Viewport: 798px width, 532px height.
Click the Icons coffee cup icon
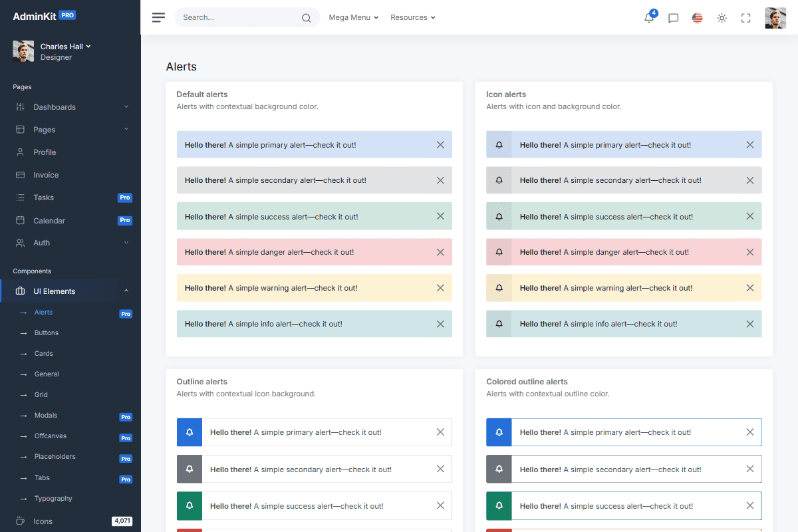pos(20,521)
